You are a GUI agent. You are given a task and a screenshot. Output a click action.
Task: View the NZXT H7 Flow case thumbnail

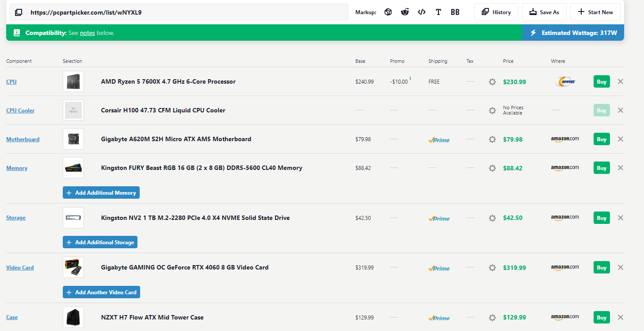coord(73,317)
